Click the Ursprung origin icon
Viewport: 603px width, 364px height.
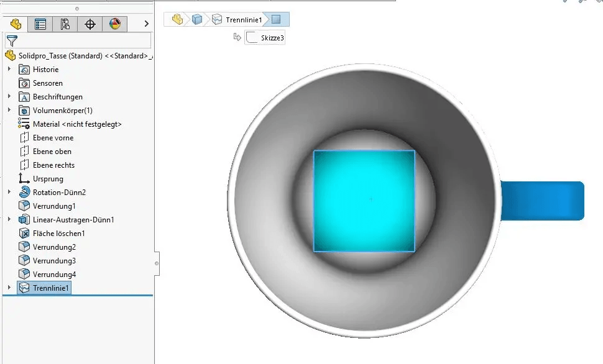click(24, 179)
